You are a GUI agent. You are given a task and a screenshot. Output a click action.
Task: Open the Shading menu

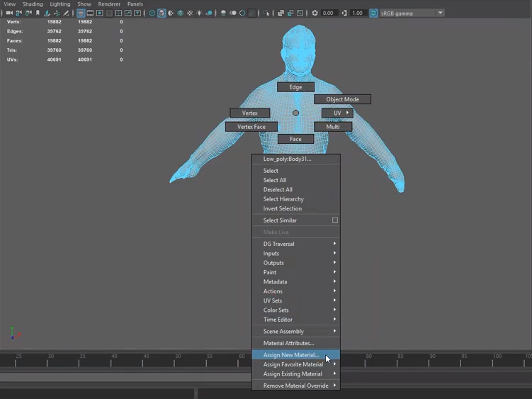(33, 4)
